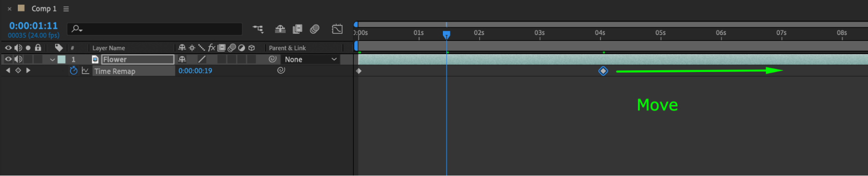
Task: Toggle the Flower layer shy switch
Action: point(182,59)
